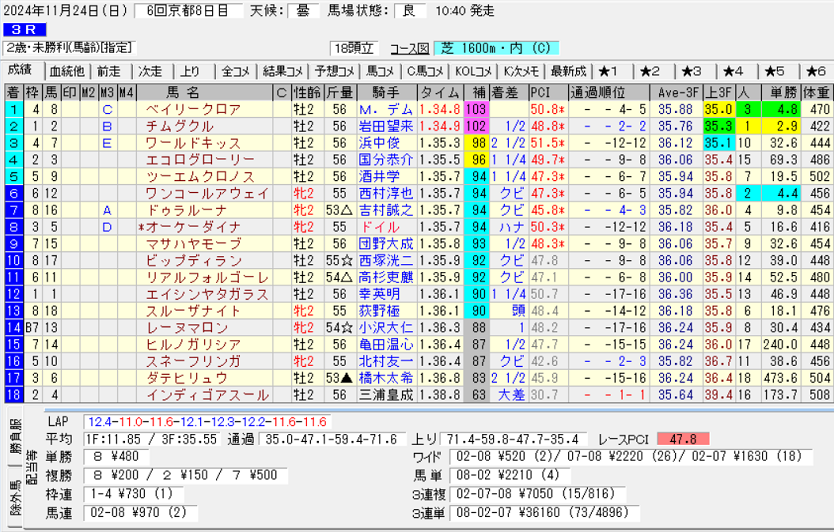This screenshot has height=532, width=834.
Task: Open horse ベイリークロア in the list
Action: [193, 108]
